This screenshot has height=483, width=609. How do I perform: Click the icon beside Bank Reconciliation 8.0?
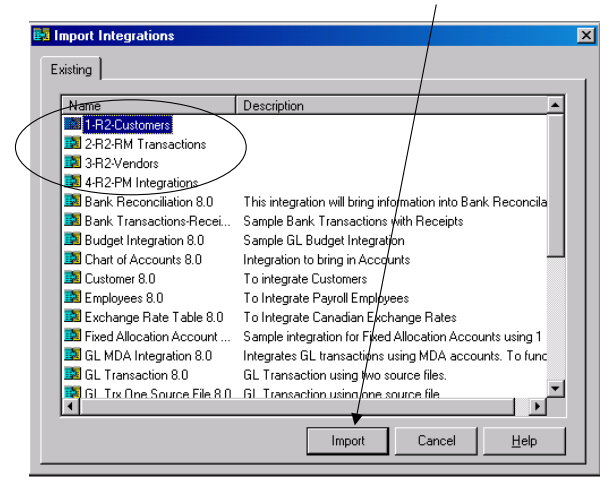pyautogui.click(x=73, y=201)
